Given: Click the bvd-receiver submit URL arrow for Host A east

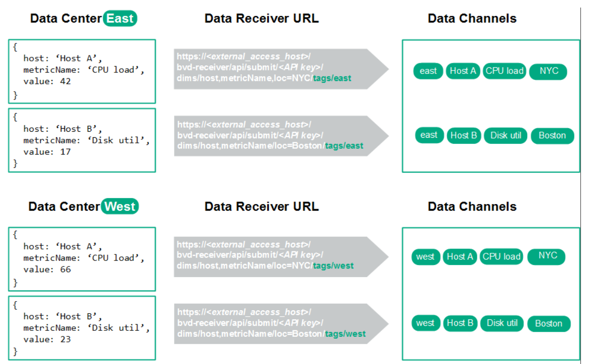Looking at the screenshot, I should (x=274, y=67).
